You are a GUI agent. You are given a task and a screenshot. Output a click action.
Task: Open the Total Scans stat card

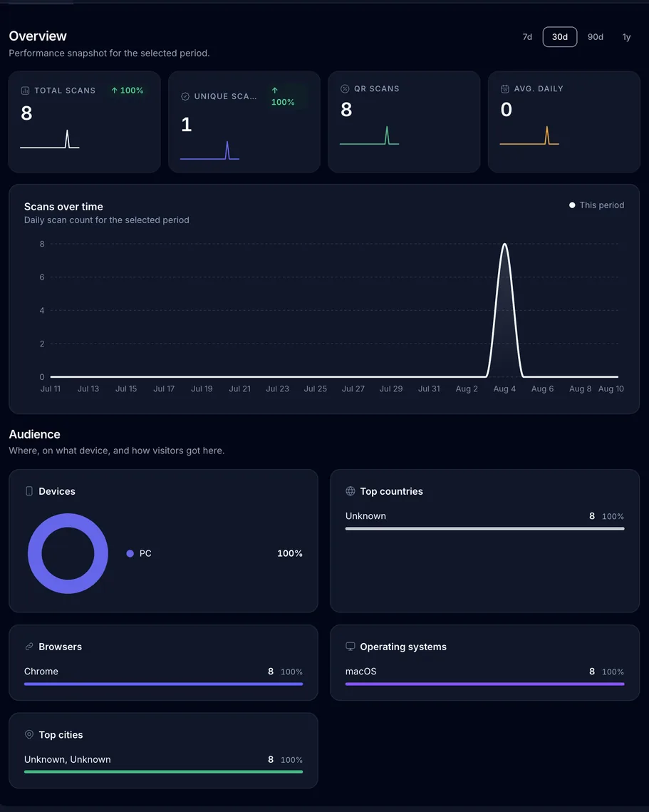point(84,122)
